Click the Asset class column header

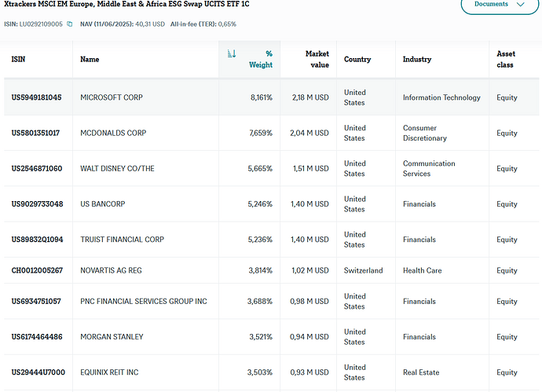point(506,59)
